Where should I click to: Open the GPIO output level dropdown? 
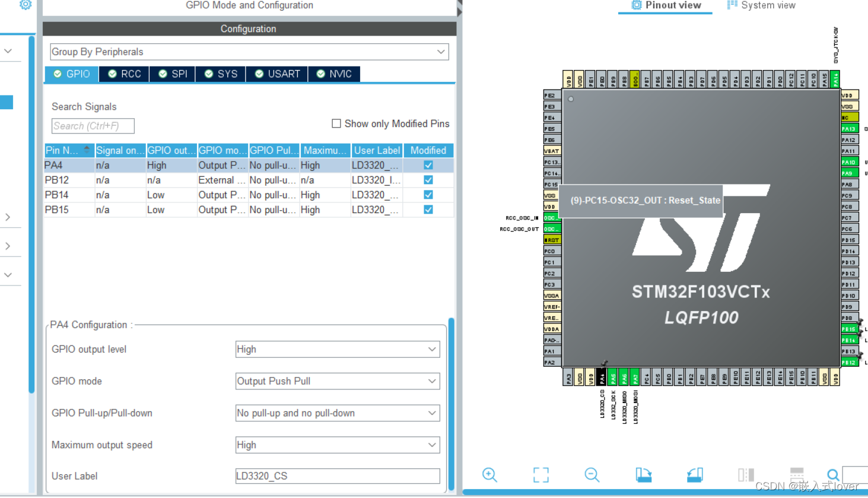[338, 349]
